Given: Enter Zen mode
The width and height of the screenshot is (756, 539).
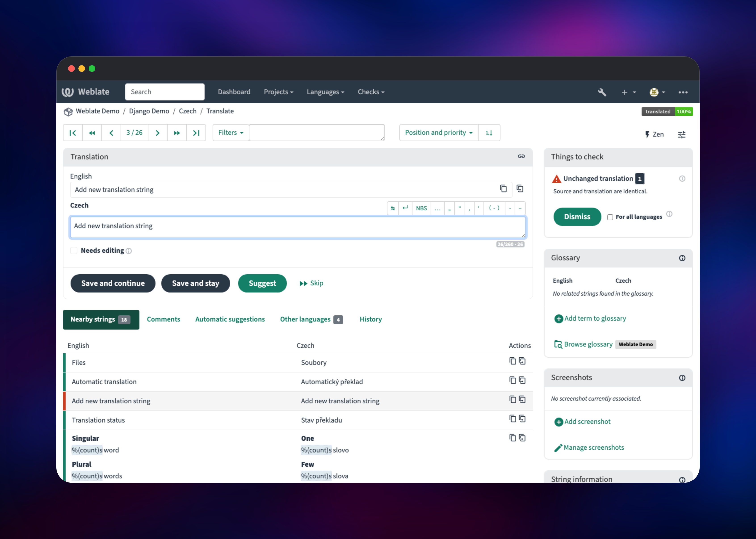Looking at the screenshot, I should click(654, 134).
